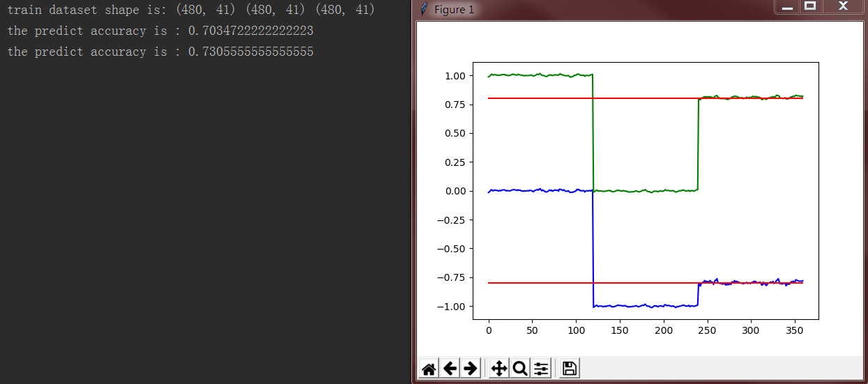The image size is (868, 384).
Task: Save the figure using the floppy icon
Action: click(570, 369)
